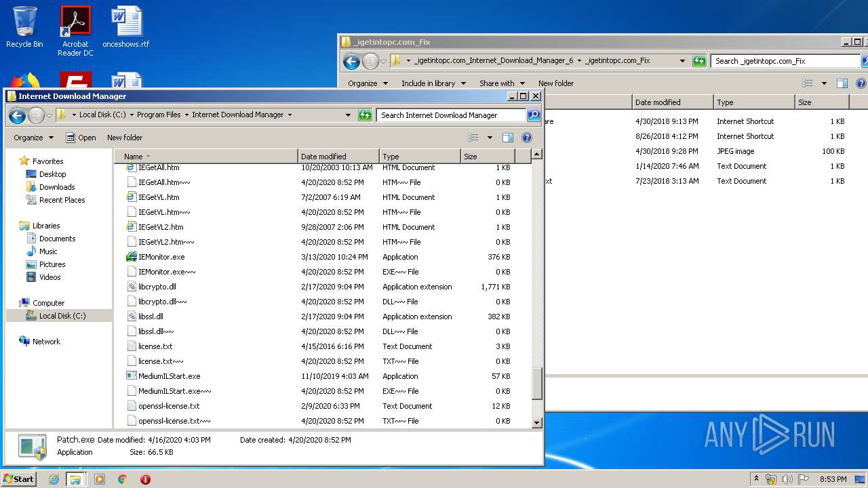Click the volume icon in the system tray
This screenshot has width=868, height=488.
point(787,479)
